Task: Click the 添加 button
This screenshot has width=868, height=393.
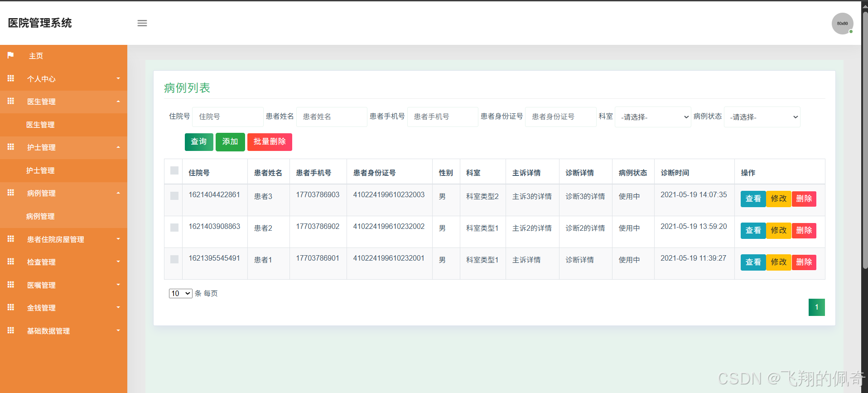Action: [230, 142]
